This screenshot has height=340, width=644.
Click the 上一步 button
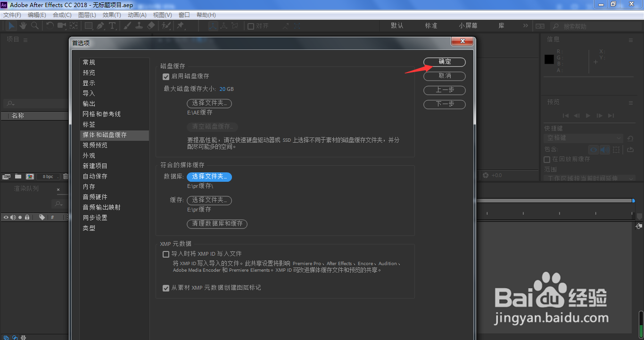point(445,90)
